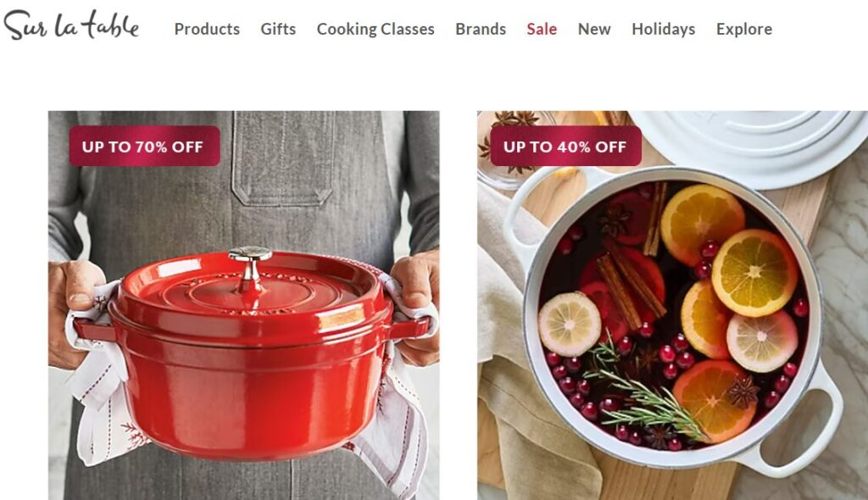Image resolution: width=868 pixels, height=500 pixels.
Task: Open the red Dutch oven promo image
Action: pos(243,305)
